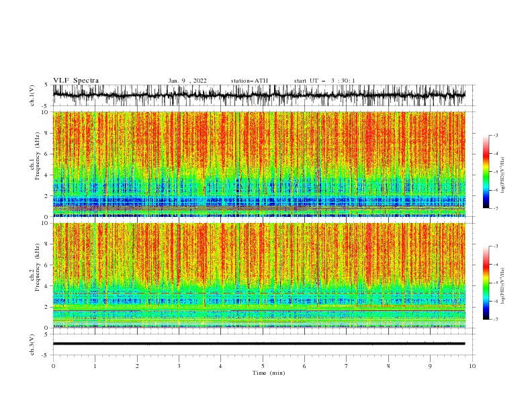Click the time axis tick label '7'
This screenshot has height=411, width=532.
tap(347, 366)
